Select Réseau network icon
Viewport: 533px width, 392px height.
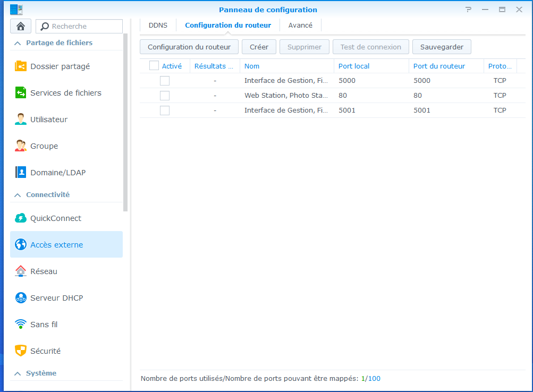pos(21,271)
